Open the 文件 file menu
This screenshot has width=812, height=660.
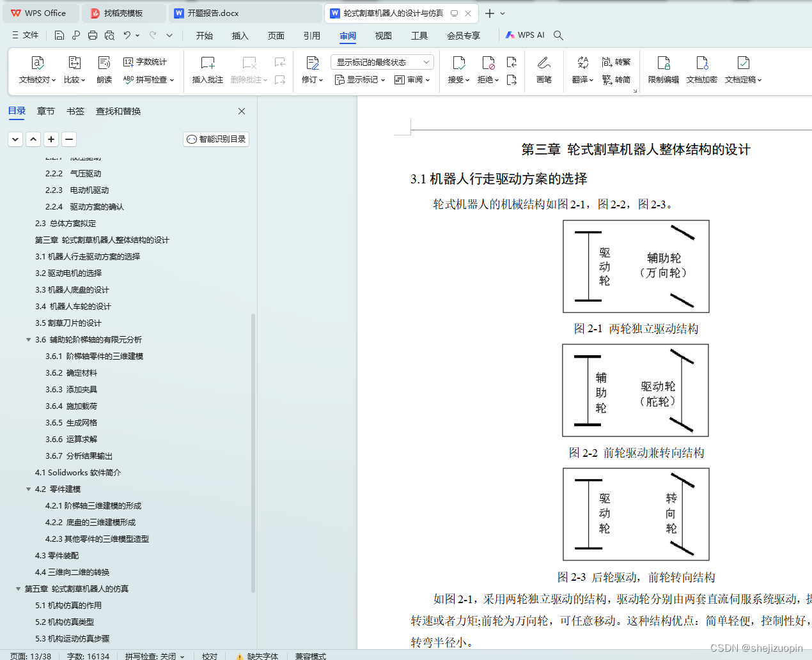(x=26, y=35)
